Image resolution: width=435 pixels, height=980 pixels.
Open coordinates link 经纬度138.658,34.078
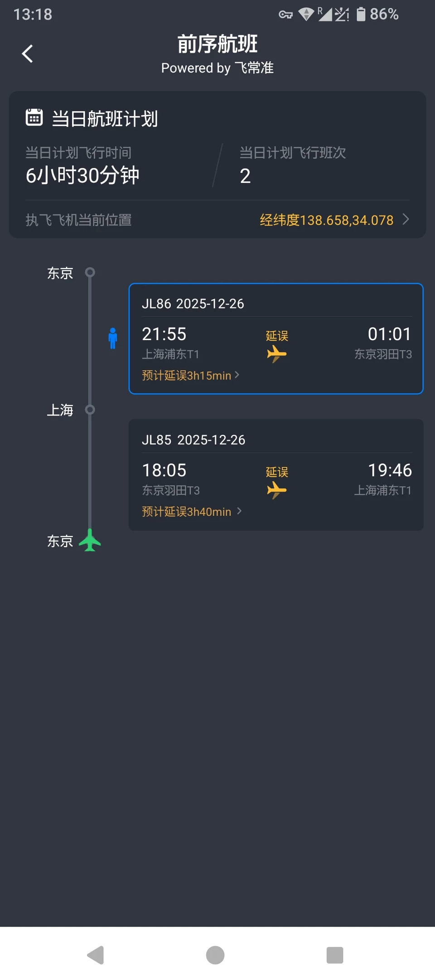[x=326, y=220]
